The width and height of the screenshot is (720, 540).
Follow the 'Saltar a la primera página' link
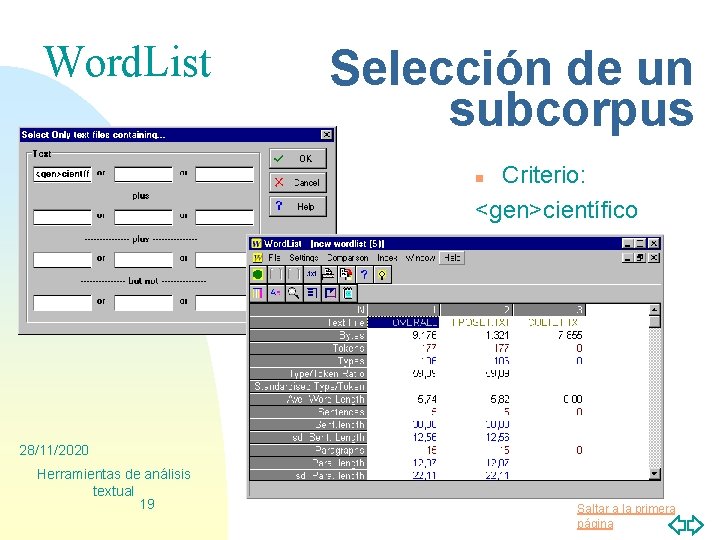tap(626, 516)
